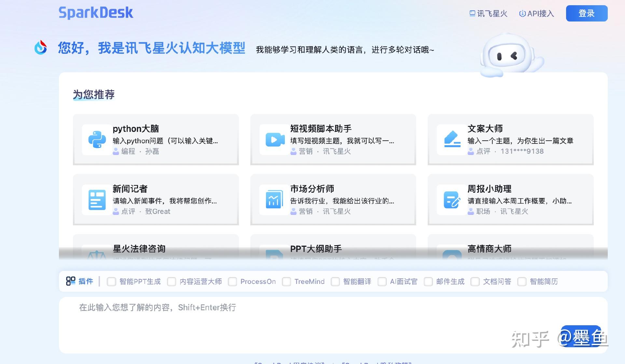Open the 讯飞星火 header menu item

(x=488, y=14)
